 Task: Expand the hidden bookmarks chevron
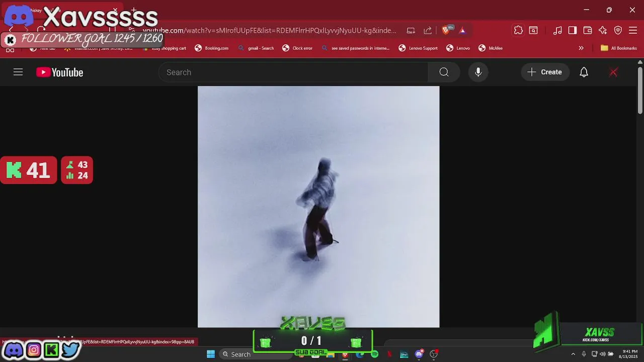(581, 48)
